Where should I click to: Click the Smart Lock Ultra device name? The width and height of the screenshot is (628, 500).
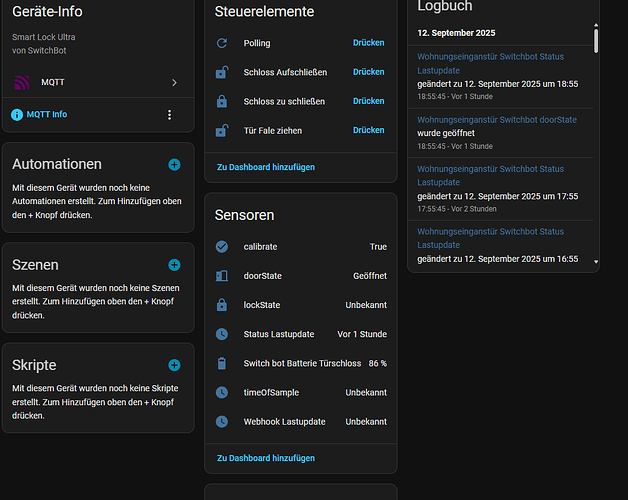tap(44, 37)
